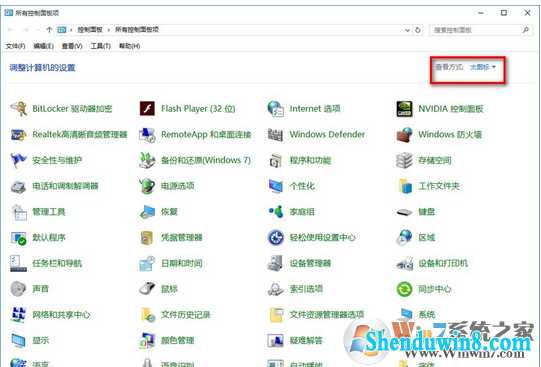Open BitLocker 驱动器加密 icon
Screen dimensions: 541x367
pos(18,109)
